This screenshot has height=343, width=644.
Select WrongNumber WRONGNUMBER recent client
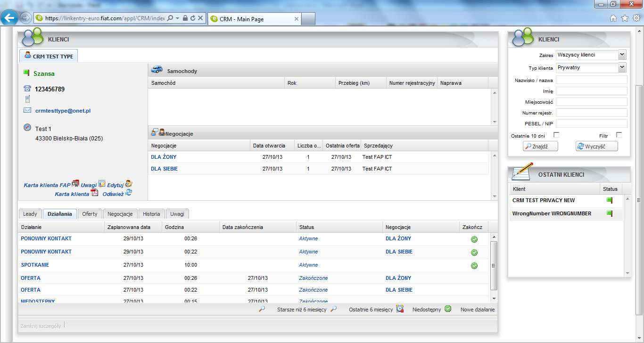click(x=552, y=213)
